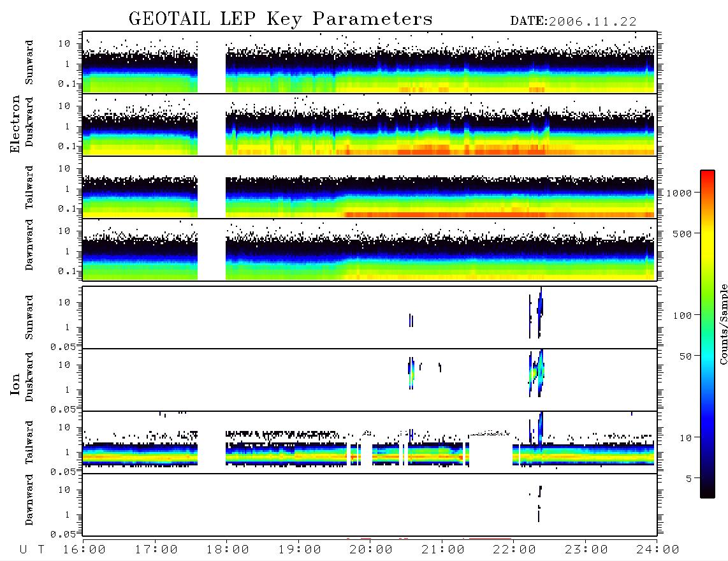Click the Ion Dawnward panel label

pyautogui.click(x=29, y=500)
